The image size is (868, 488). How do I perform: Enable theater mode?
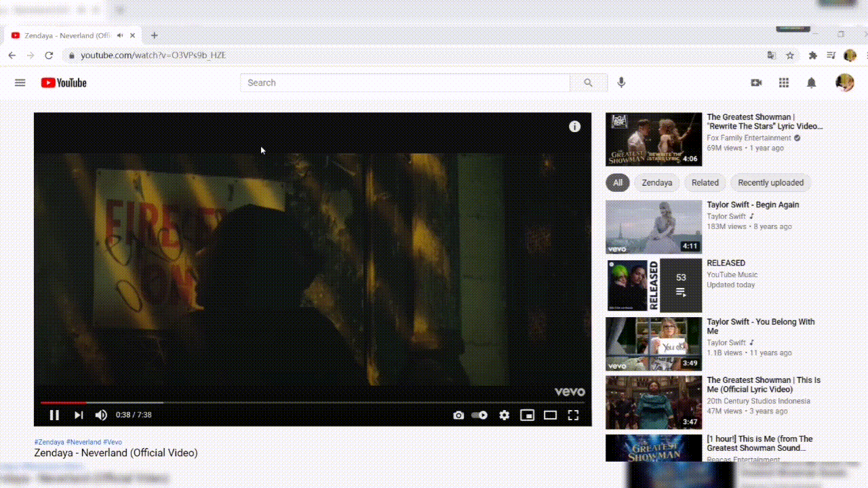pos(550,415)
